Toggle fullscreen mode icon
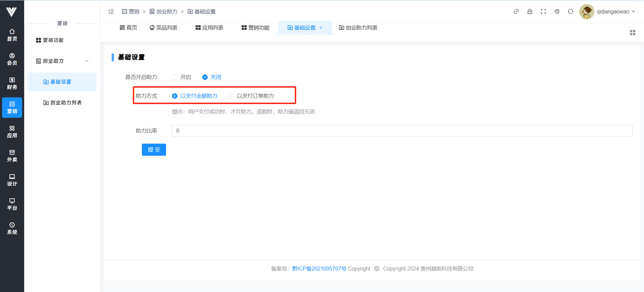644x292 pixels. coord(543,11)
